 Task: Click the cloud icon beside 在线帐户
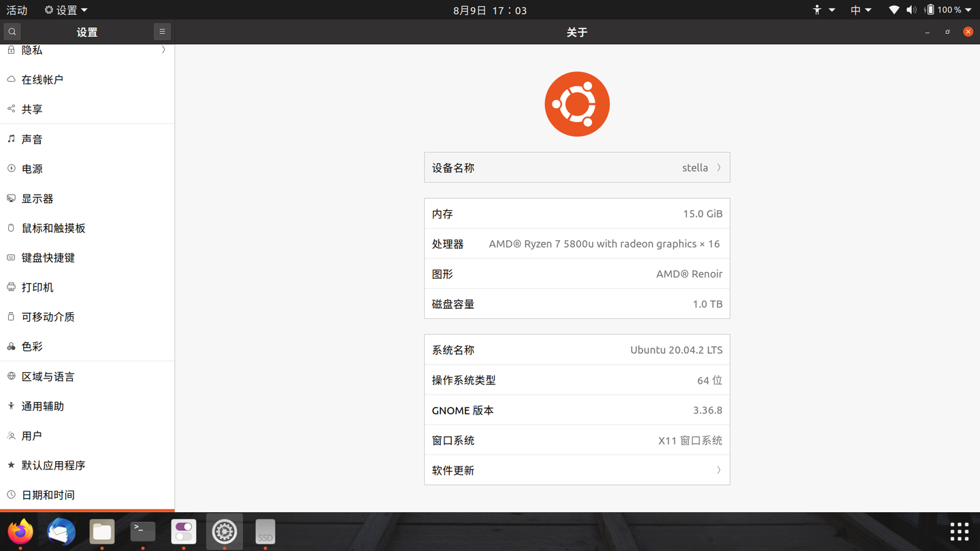point(11,80)
